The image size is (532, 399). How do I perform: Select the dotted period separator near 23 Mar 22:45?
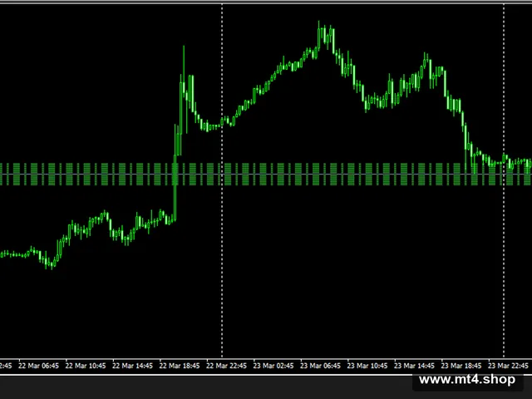click(x=504, y=180)
